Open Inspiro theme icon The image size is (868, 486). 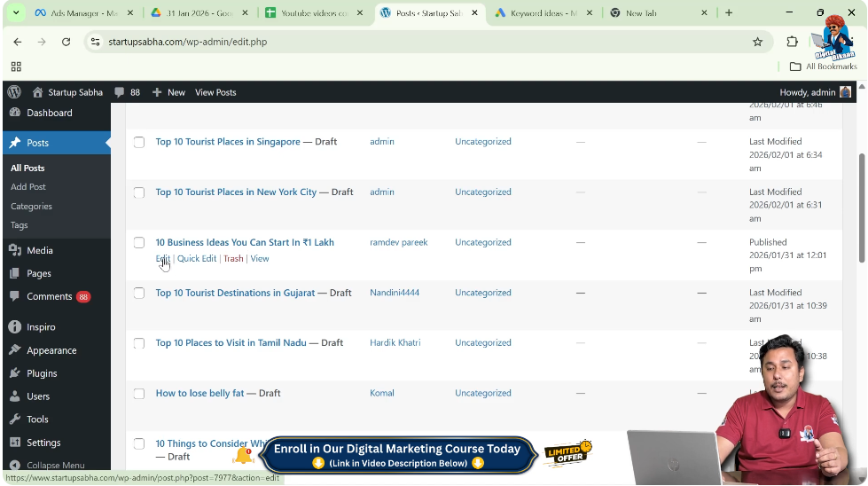(15, 327)
